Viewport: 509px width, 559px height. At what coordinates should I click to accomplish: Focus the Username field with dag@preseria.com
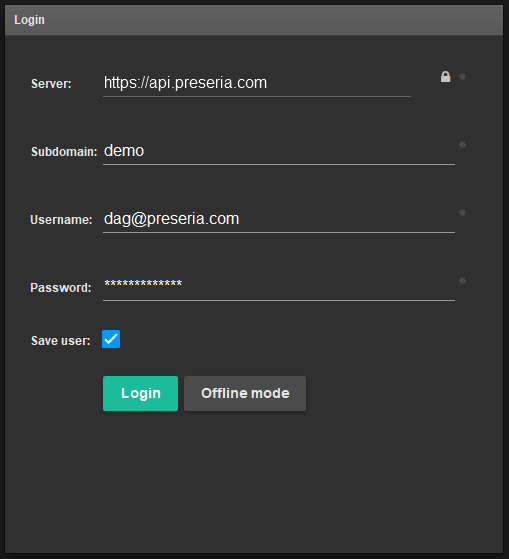(279, 219)
